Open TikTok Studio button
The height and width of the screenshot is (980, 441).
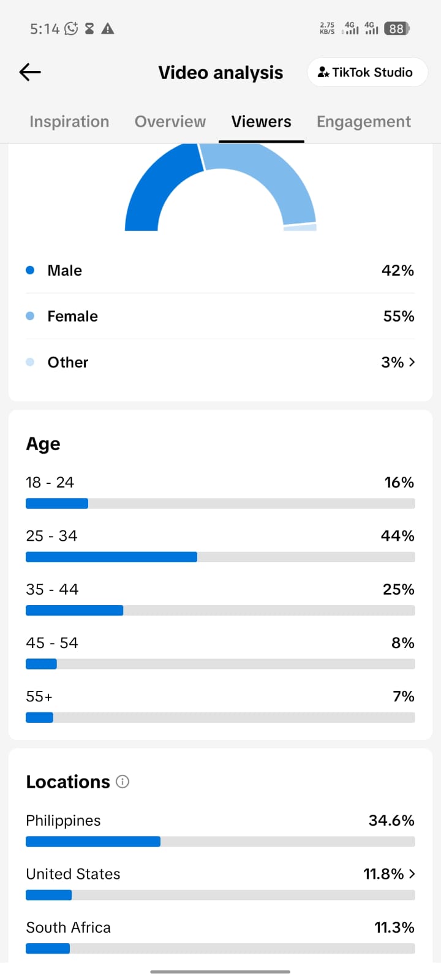point(367,72)
